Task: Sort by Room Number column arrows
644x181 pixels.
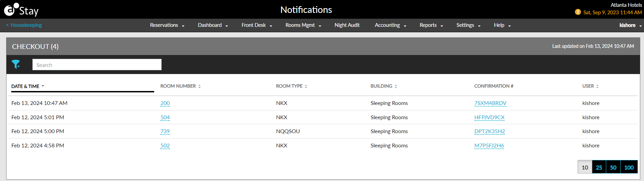Action: pyautogui.click(x=199, y=86)
